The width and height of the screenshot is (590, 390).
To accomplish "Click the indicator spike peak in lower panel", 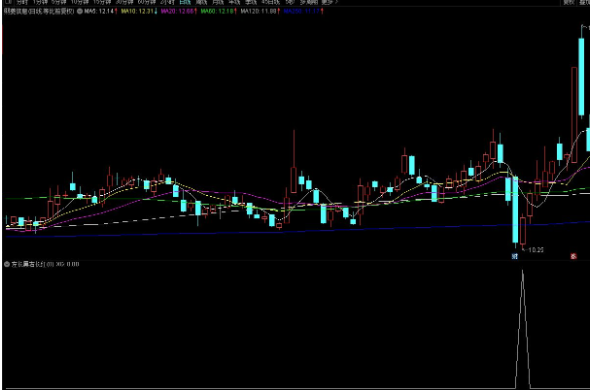I will pos(522,270).
